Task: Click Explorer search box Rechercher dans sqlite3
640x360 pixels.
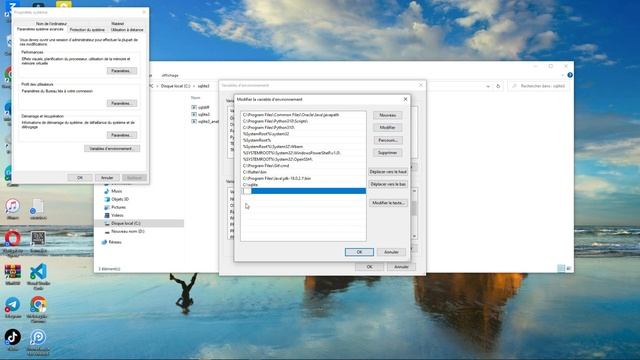Action: point(539,86)
